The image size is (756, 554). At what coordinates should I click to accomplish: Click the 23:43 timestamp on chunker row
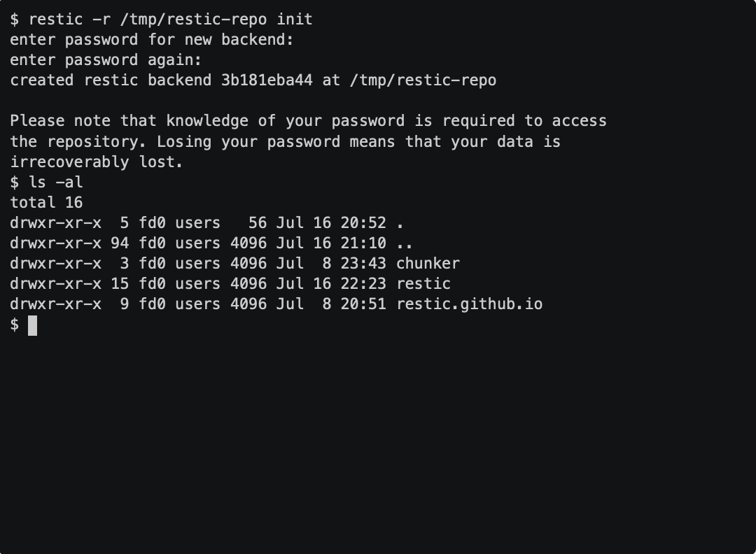[x=363, y=264]
